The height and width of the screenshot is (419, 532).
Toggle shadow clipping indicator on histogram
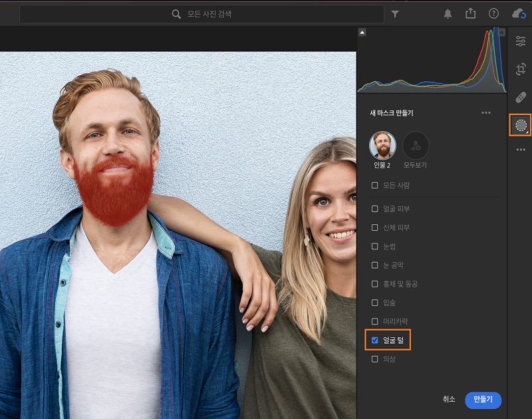(362, 32)
